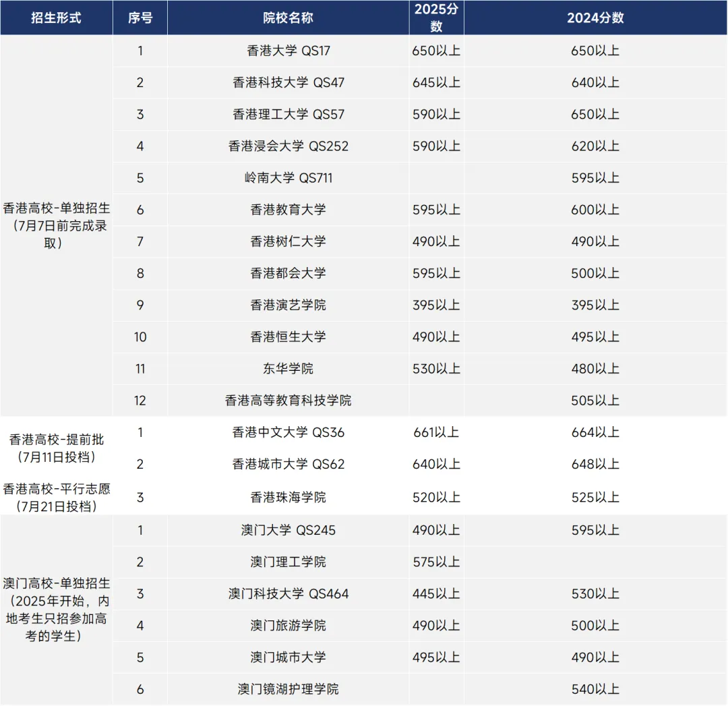This screenshot has width=728, height=706.
Task: Click 2024 score 500以上 for 香港都会大学
Action: pos(596,274)
